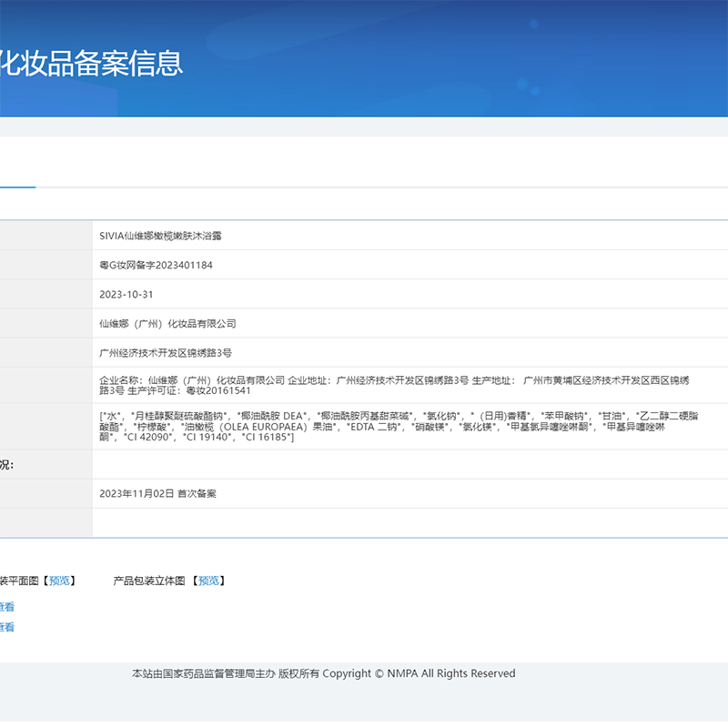Open 预览 link next to 产品包装立体图

[208, 581]
